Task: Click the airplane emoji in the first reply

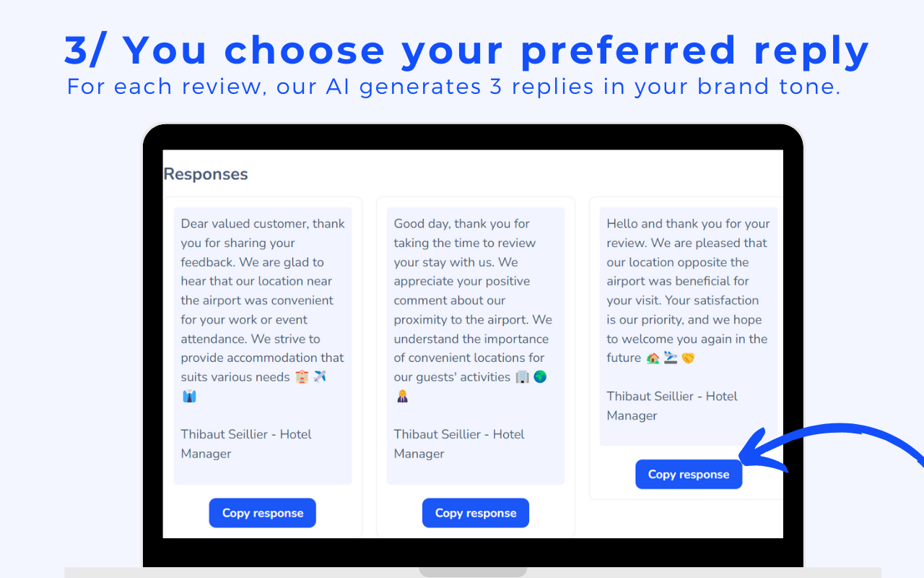Action: [x=319, y=376]
